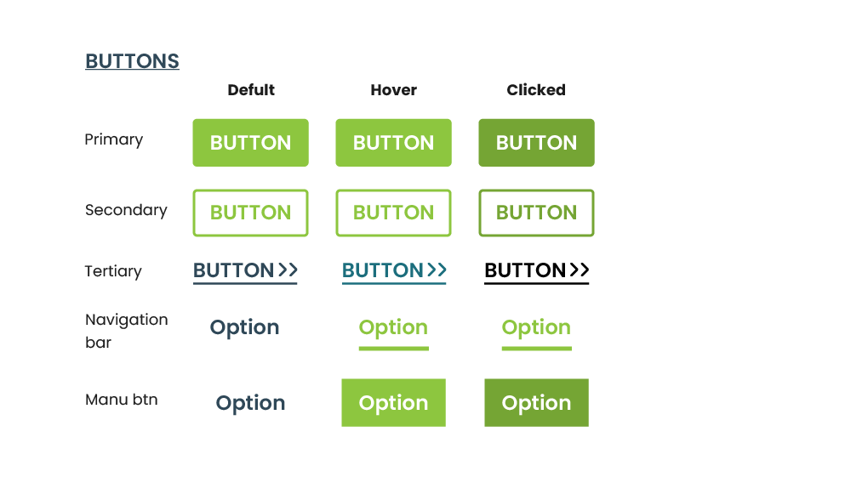Select the hover Navigation bar Option
The image size is (868, 477).
393,327
